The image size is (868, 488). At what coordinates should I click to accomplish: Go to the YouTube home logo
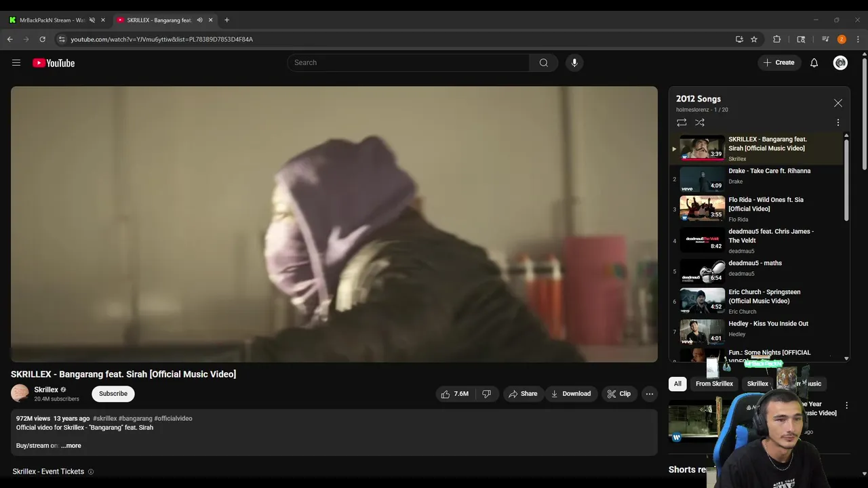click(54, 63)
